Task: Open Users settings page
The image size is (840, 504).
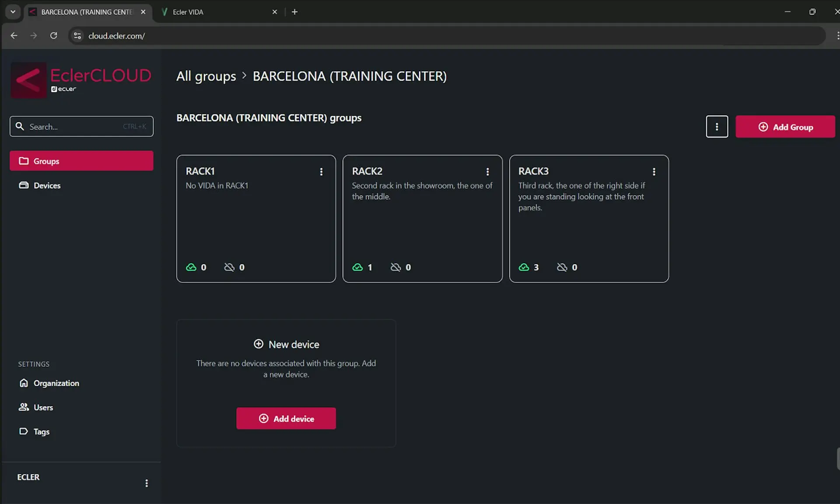Action: [43, 407]
